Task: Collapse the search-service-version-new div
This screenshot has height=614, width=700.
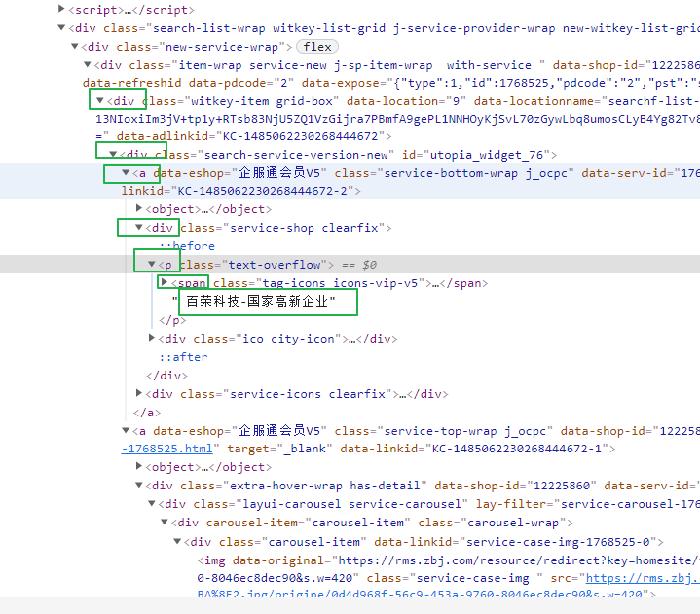Action: tap(113, 155)
